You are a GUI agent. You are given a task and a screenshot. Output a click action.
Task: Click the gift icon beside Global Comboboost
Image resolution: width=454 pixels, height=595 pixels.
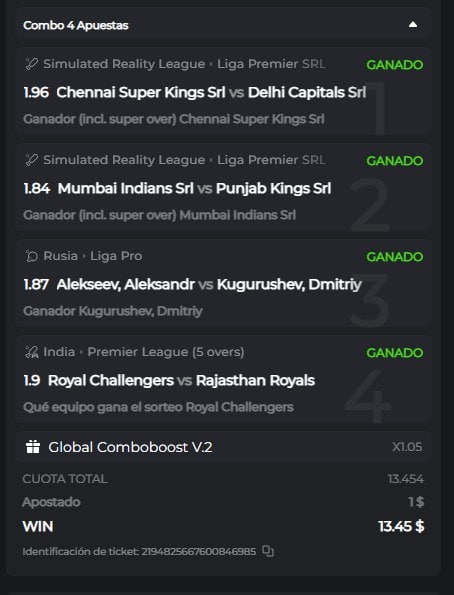(33, 447)
